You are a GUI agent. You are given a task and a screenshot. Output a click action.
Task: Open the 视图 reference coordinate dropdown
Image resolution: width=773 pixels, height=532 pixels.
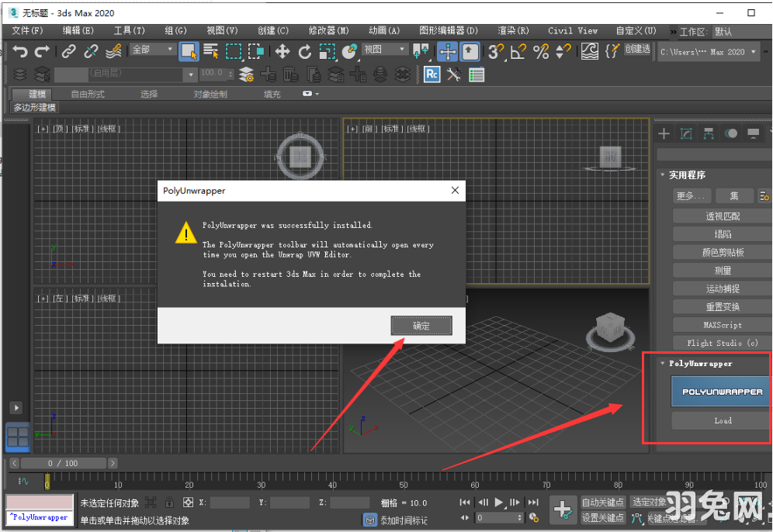coord(385,49)
